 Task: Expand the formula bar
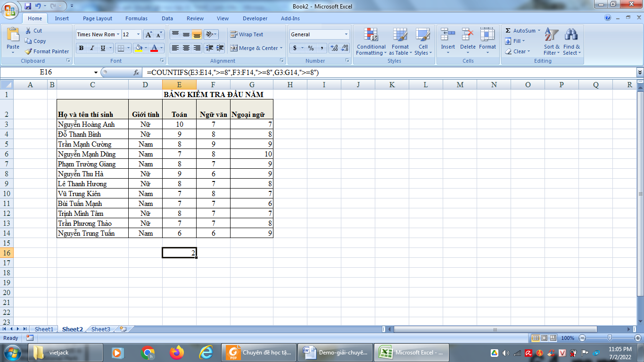click(x=640, y=73)
